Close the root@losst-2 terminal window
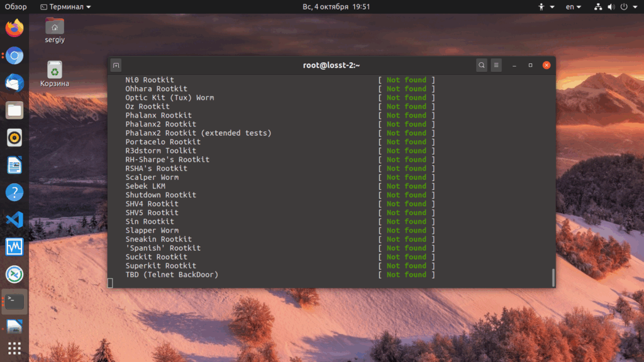644x362 pixels. [547, 65]
